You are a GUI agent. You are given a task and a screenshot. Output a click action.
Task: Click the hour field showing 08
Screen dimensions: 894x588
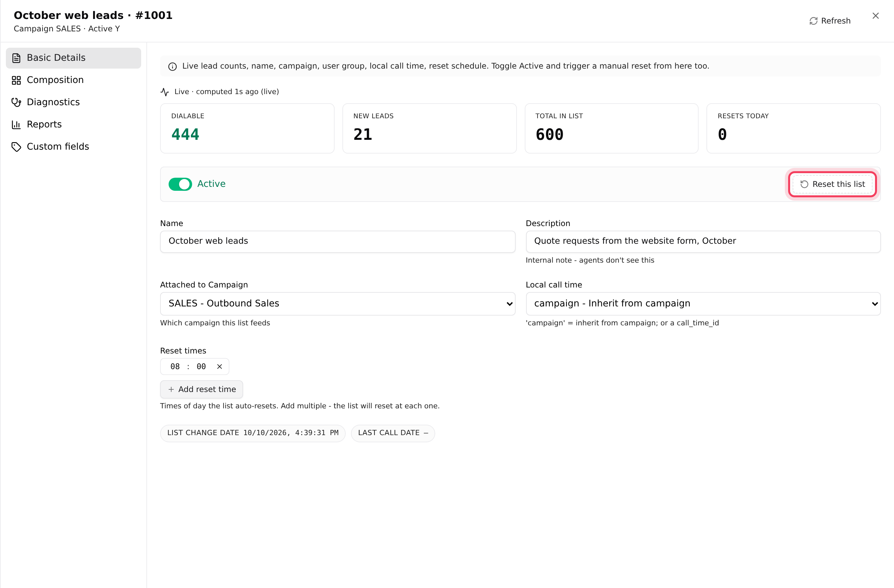(175, 367)
